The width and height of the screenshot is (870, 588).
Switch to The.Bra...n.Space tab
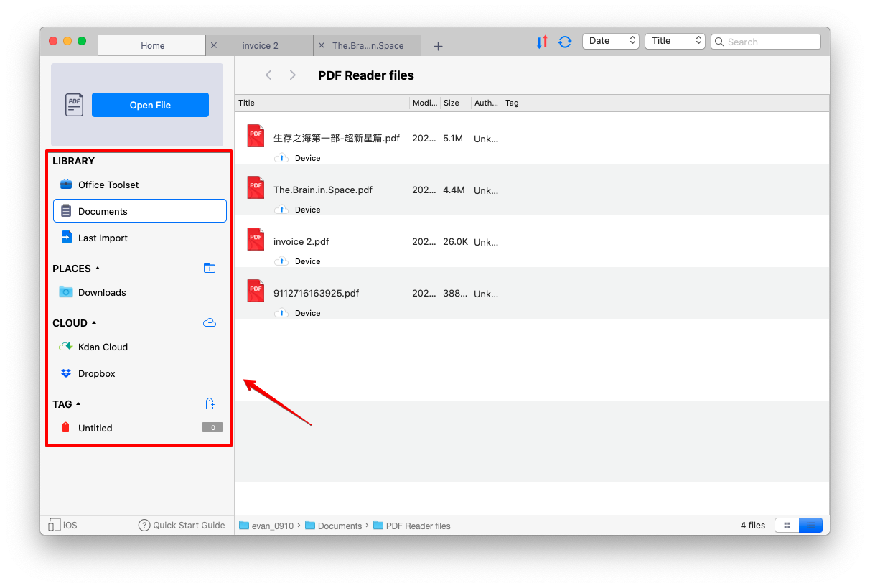pos(368,45)
